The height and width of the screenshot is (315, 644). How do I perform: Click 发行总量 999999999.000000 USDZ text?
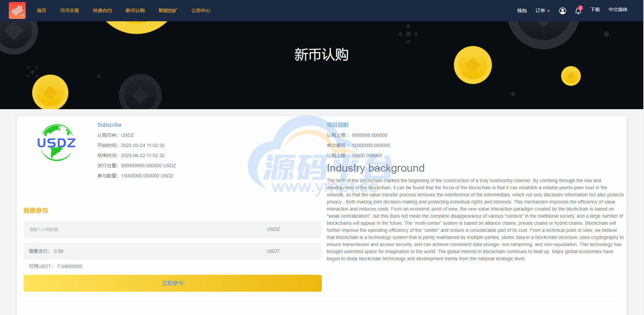137,166
